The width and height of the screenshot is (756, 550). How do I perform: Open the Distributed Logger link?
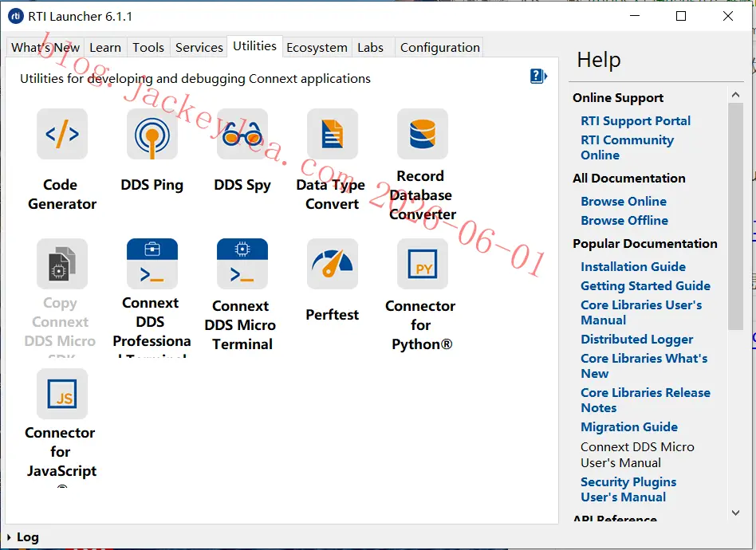(x=637, y=340)
